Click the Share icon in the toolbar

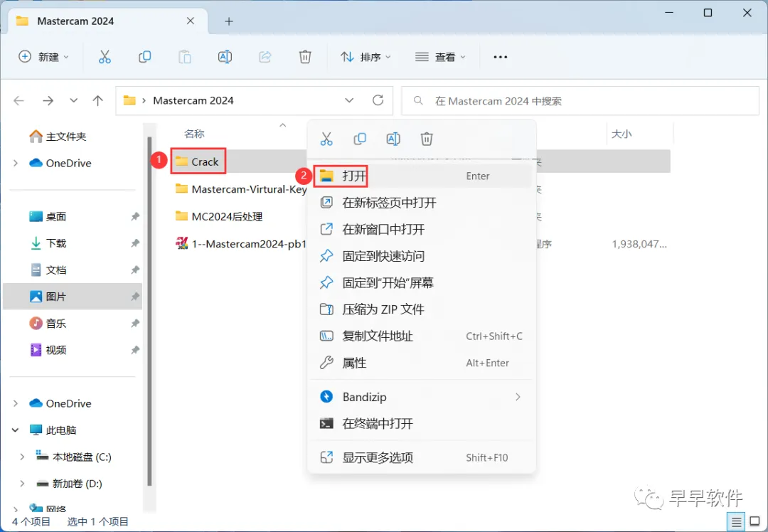(265, 57)
